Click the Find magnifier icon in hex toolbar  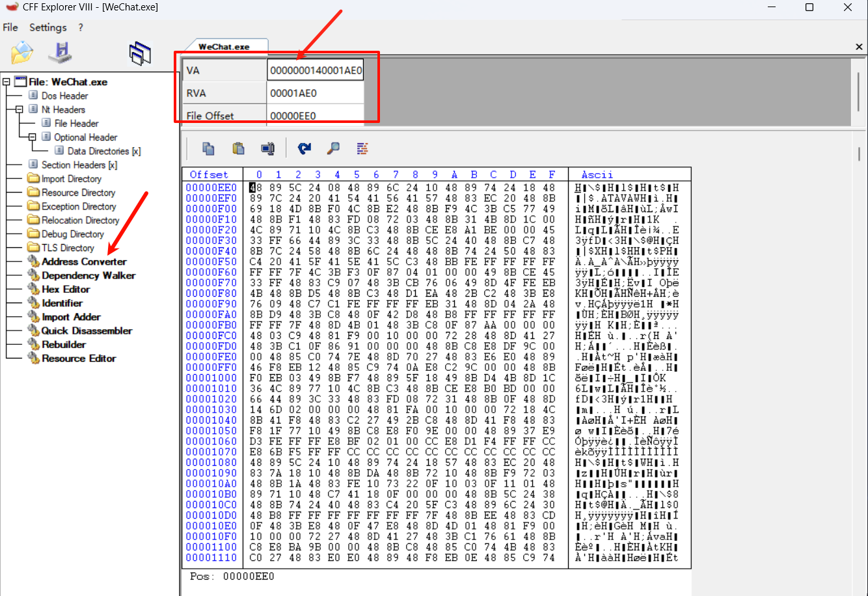click(x=333, y=148)
